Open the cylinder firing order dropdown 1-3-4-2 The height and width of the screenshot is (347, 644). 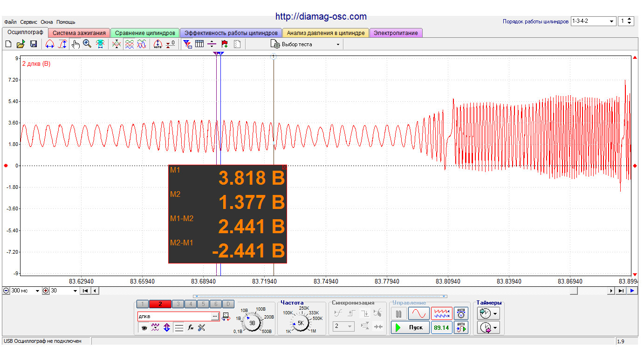593,21
